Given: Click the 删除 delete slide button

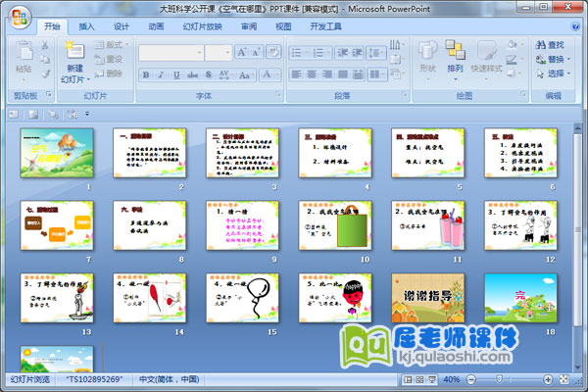Looking at the screenshot, I should click(113, 73).
